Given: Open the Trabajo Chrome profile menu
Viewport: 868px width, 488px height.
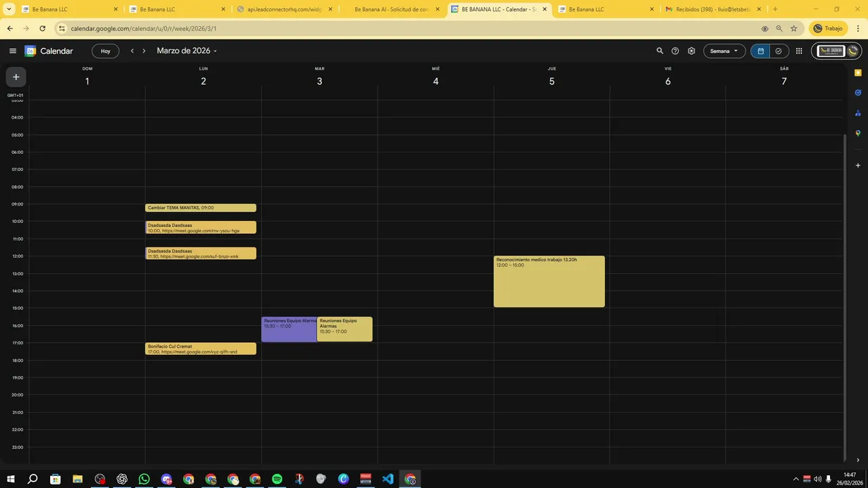Looking at the screenshot, I should [829, 28].
